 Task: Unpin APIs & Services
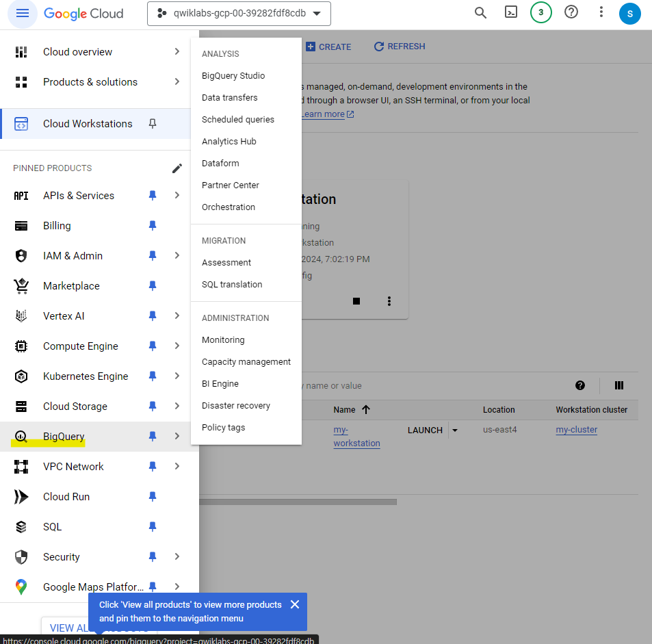(153, 196)
